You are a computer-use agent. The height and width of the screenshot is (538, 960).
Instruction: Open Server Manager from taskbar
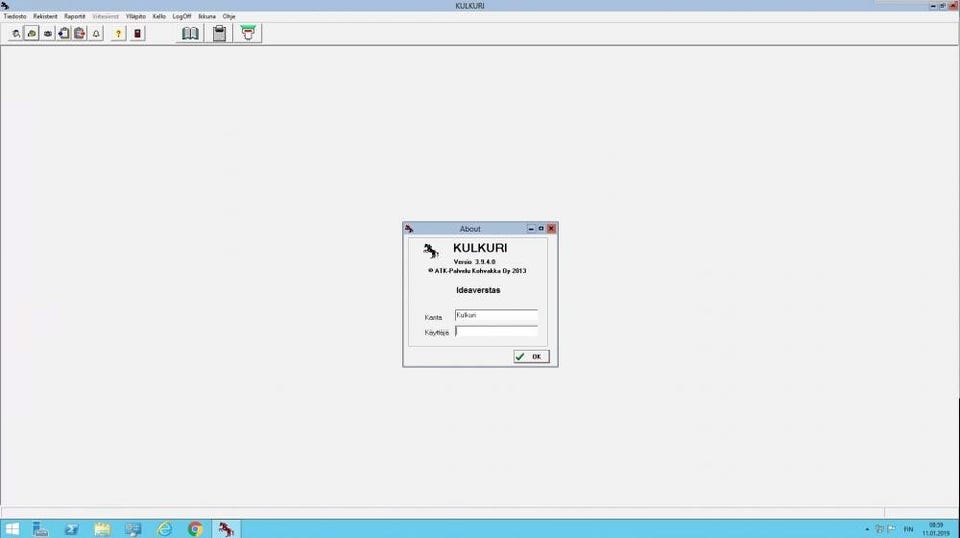(40, 529)
